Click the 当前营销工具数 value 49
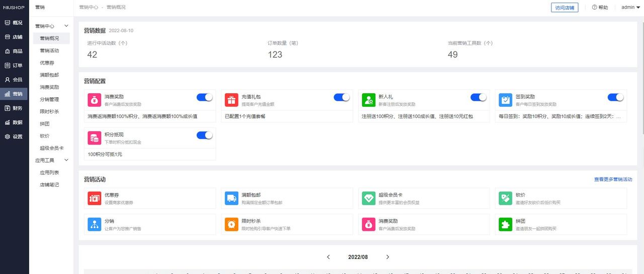Image resolution: width=644 pixels, height=274 pixels. [x=453, y=54]
